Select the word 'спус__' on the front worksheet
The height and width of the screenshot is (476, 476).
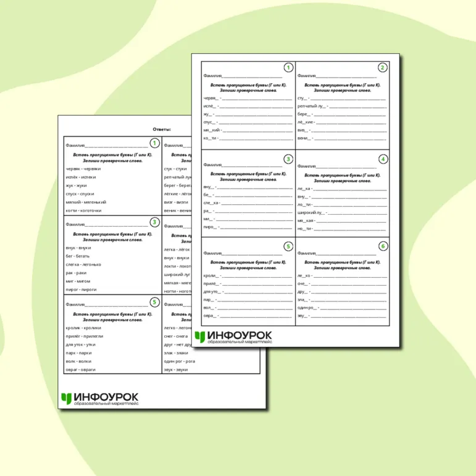pyautogui.click(x=209, y=122)
